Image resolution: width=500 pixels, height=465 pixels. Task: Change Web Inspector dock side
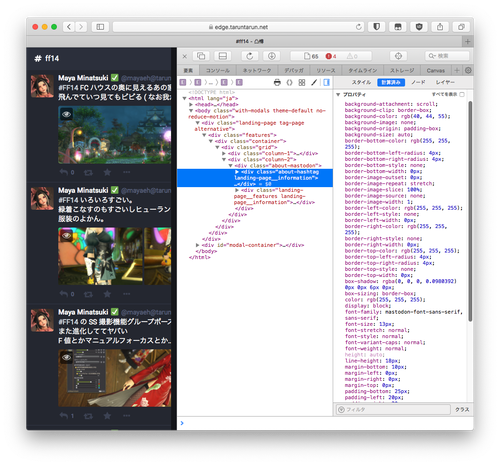pos(223,56)
